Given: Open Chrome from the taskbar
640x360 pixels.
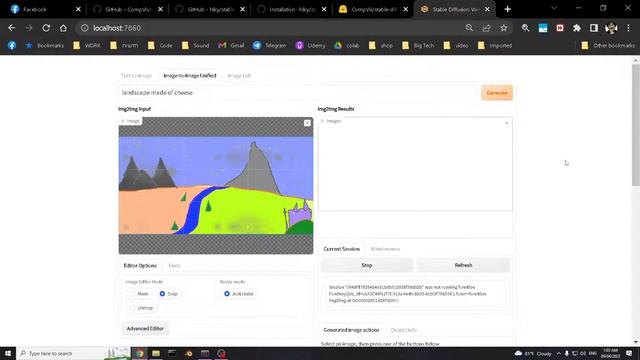Looking at the screenshot, I should click(x=140, y=353).
